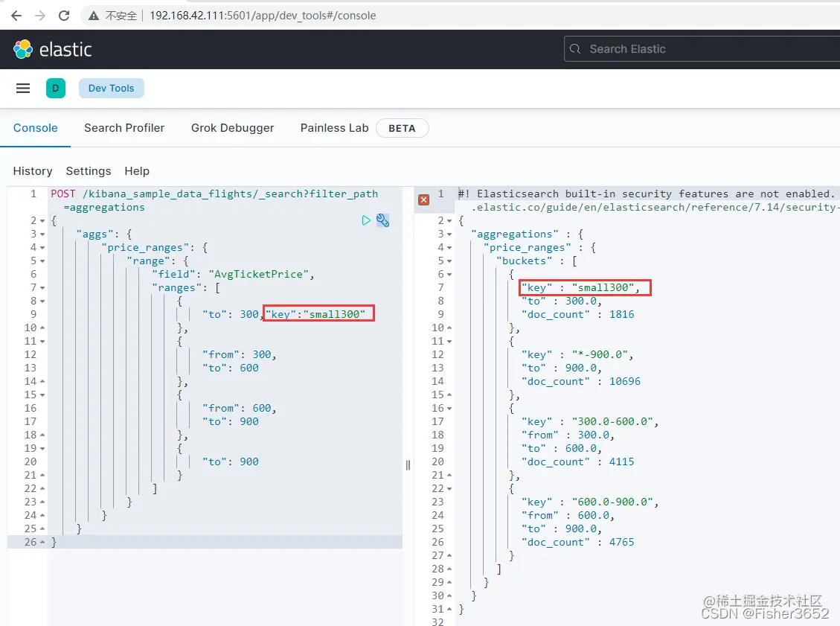Open the Help link
Viewport: 840px width, 626px height.
coord(137,171)
